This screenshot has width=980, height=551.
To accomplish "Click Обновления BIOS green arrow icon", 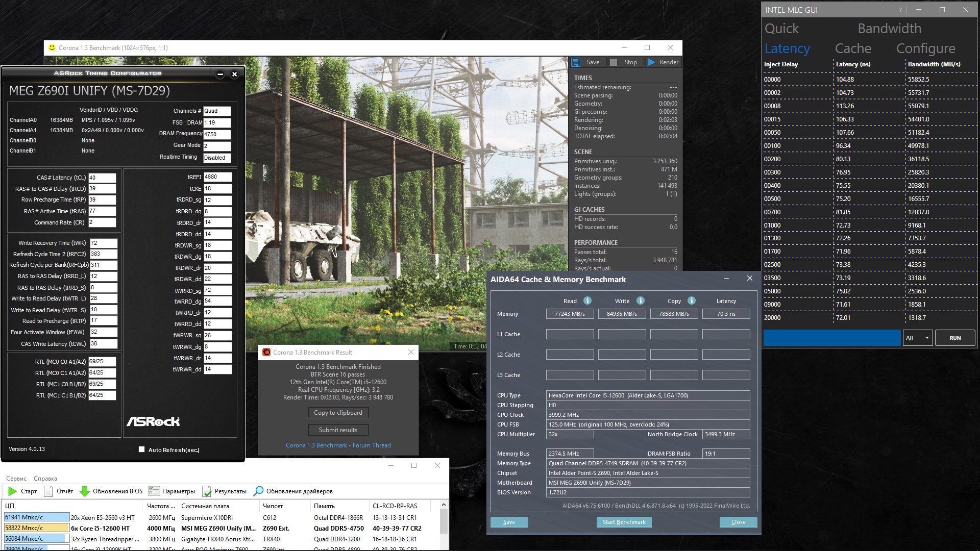I will pos(85,491).
